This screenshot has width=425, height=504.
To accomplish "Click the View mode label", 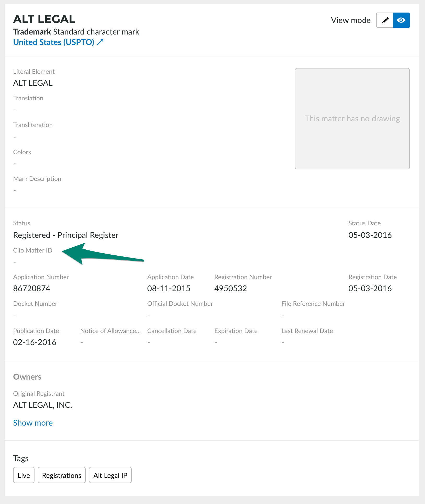I will (x=351, y=20).
